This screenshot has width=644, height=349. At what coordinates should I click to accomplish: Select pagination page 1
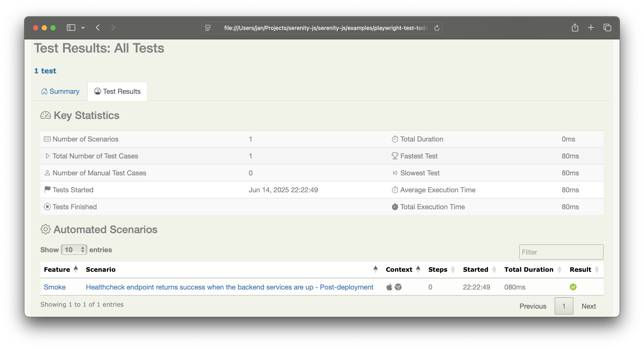click(x=564, y=306)
